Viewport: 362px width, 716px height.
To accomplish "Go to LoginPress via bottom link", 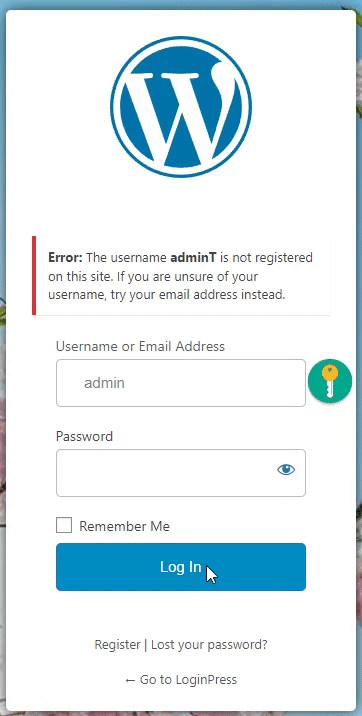I will point(181,679).
